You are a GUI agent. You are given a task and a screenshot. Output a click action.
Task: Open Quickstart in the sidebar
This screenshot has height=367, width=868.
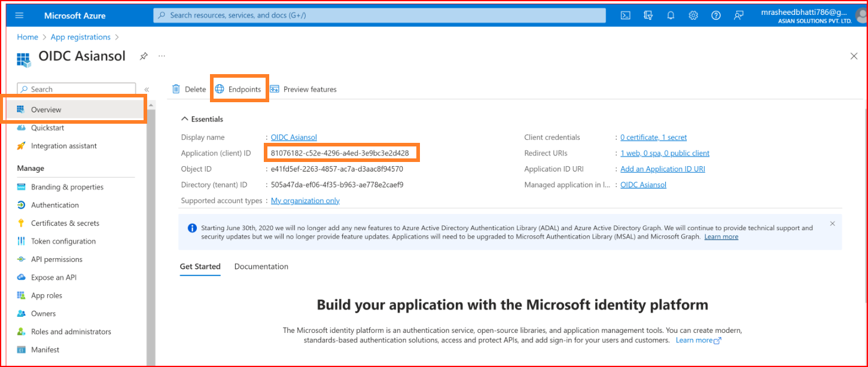[47, 128]
